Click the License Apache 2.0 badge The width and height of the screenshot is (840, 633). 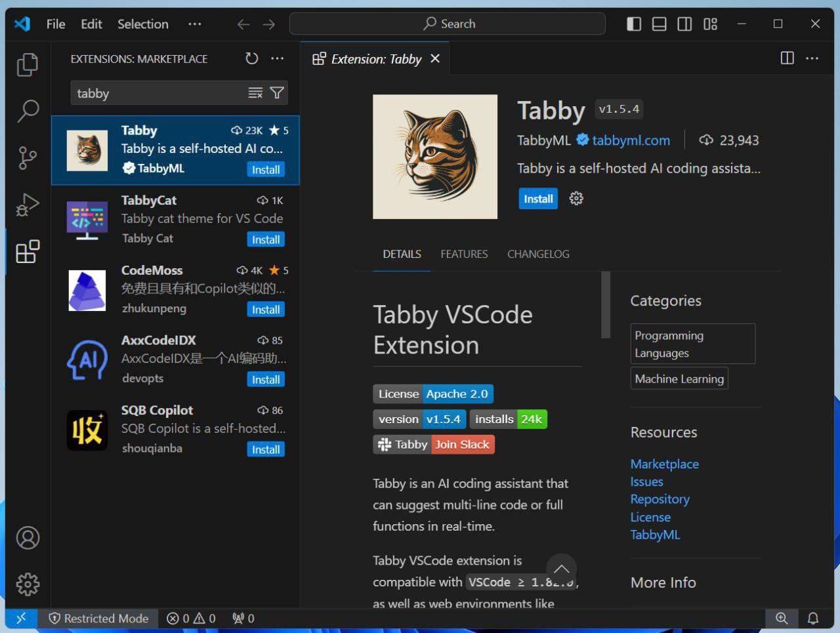click(433, 394)
